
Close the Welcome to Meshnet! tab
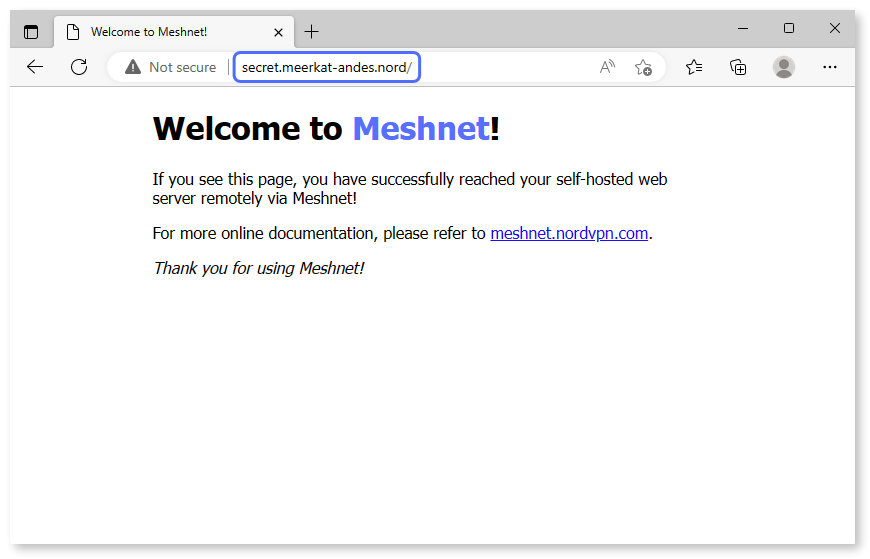[x=279, y=32]
